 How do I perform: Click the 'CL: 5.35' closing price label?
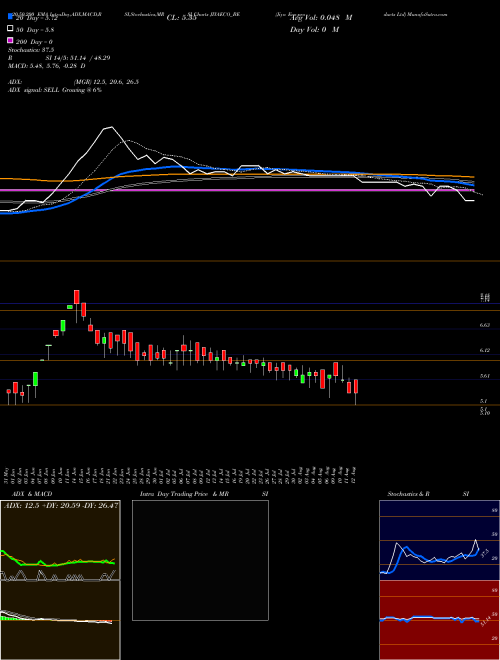click(181, 18)
